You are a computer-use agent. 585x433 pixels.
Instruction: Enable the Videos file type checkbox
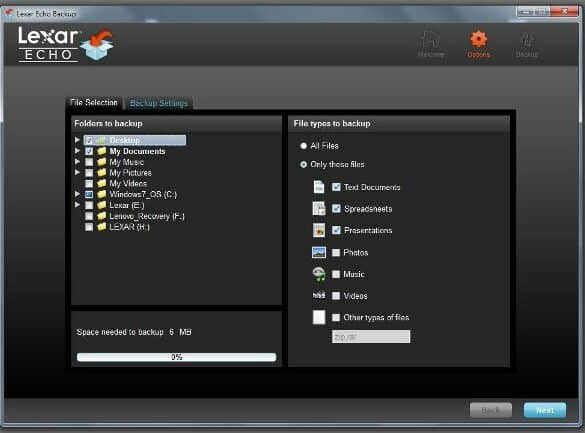tap(336, 296)
